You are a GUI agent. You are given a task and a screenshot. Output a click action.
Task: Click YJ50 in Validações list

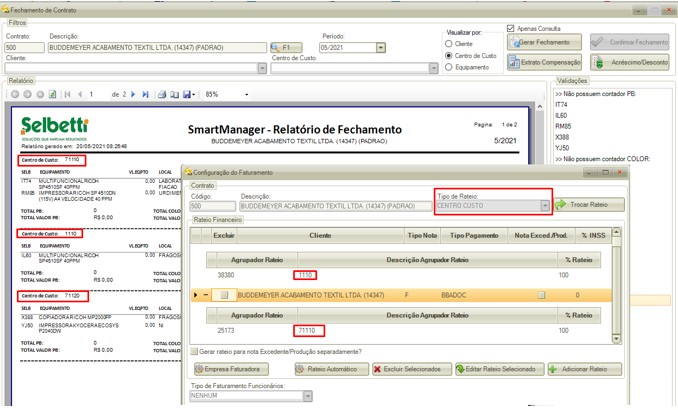(x=562, y=148)
